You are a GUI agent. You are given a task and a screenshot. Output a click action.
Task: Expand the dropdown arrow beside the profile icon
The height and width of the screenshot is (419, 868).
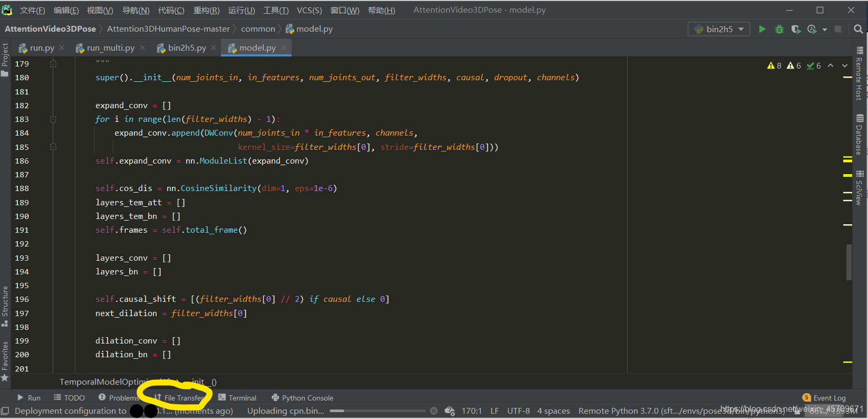click(x=825, y=30)
